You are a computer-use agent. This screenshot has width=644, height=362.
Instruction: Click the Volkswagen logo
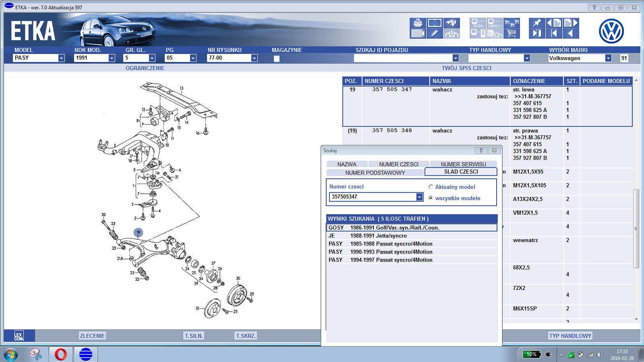point(611,31)
